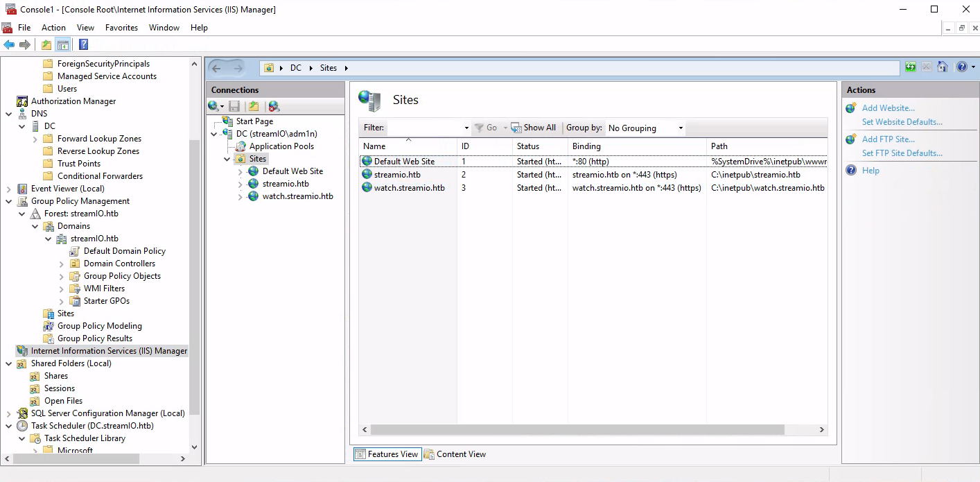This screenshot has width=980, height=482.
Task: Click the Up one level toolbar icon
Action: [x=46, y=45]
